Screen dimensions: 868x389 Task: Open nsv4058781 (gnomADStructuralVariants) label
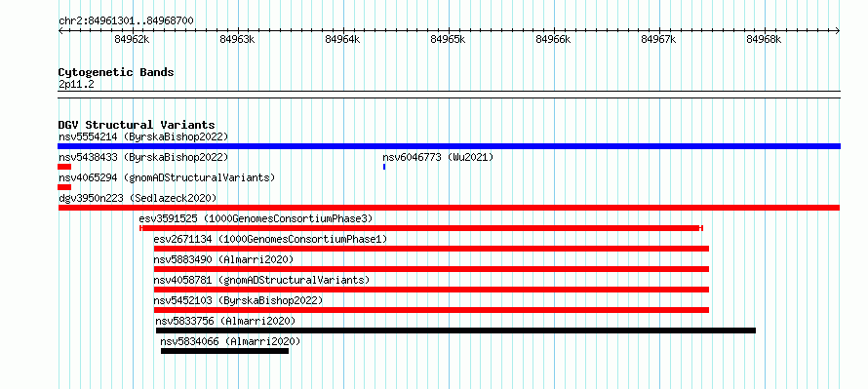click(261, 280)
